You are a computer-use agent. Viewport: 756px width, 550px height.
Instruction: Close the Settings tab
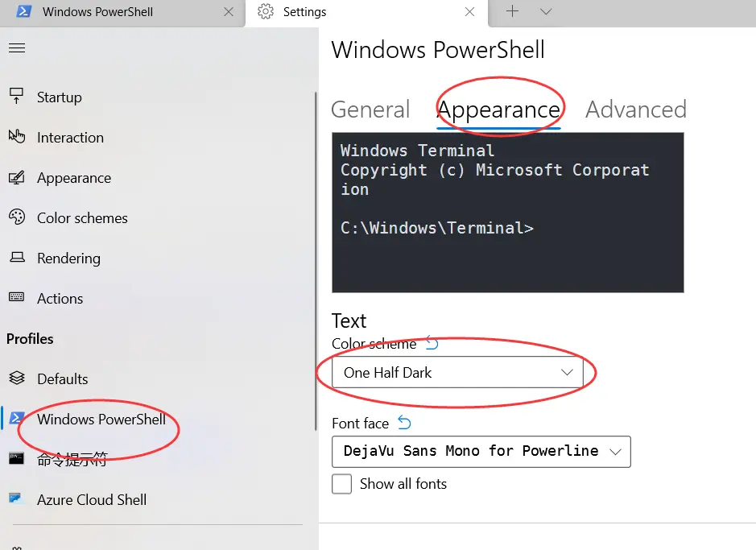click(x=470, y=12)
